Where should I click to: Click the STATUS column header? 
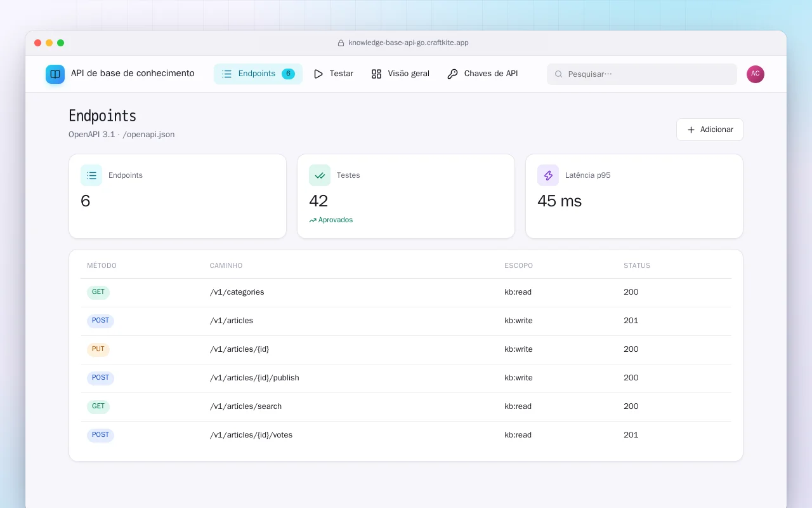coord(637,265)
